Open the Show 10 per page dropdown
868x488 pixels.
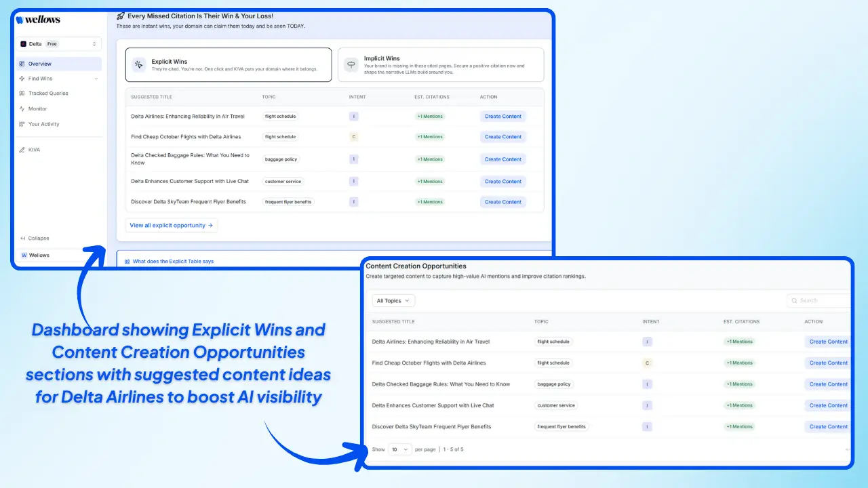(400, 449)
